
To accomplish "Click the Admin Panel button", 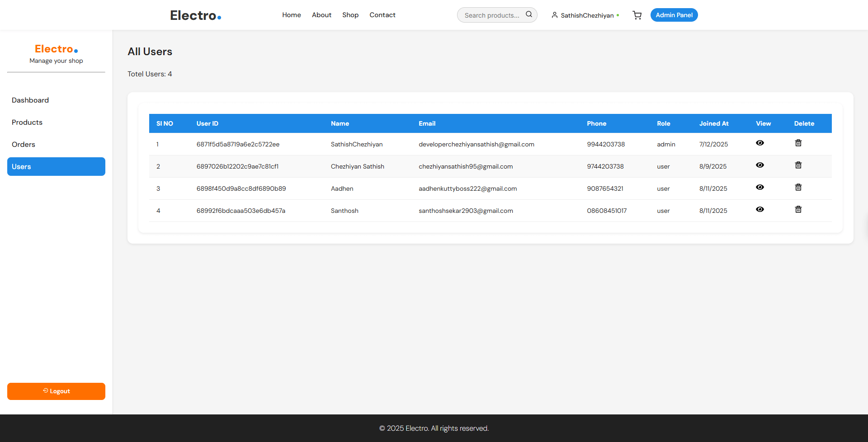I will [674, 15].
